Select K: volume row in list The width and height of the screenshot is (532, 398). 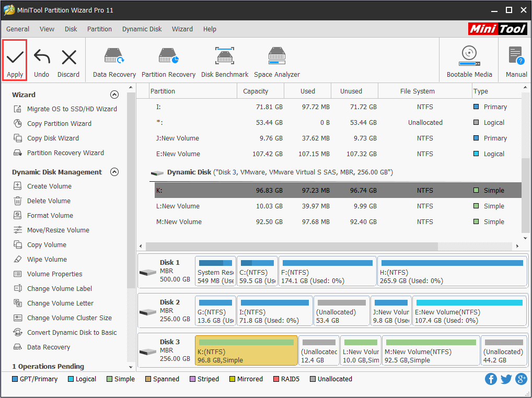(x=338, y=190)
